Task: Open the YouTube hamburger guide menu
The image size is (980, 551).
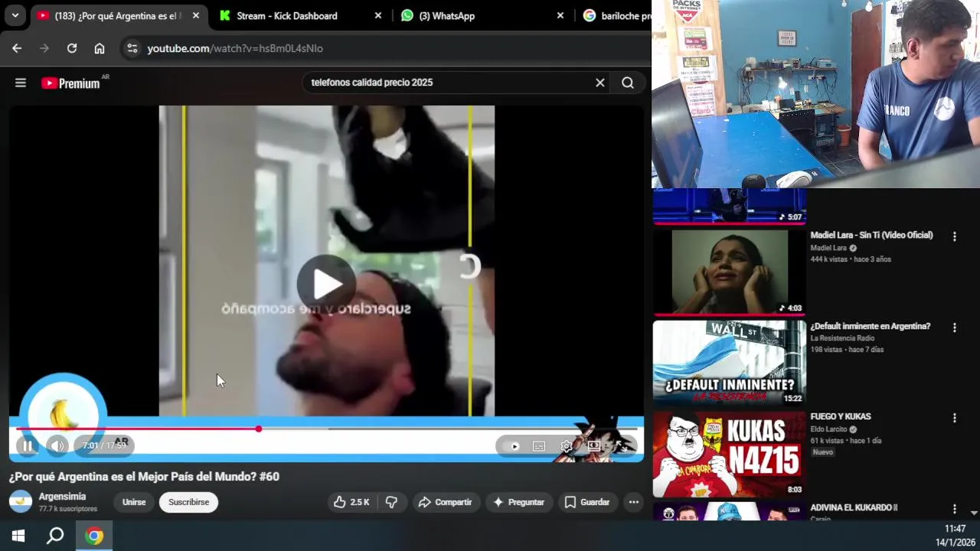Action: click(21, 83)
